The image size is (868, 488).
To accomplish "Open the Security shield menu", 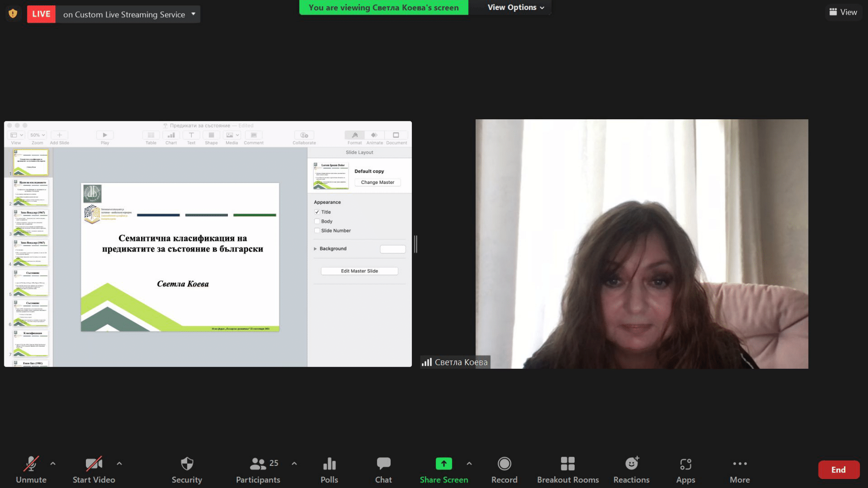I will click(187, 464).
